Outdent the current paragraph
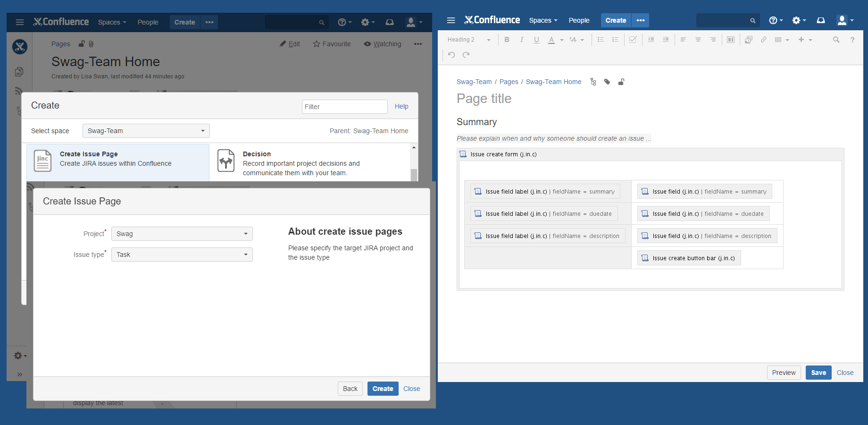The width and height of the screenshot is (868, 425). (651, 40)
